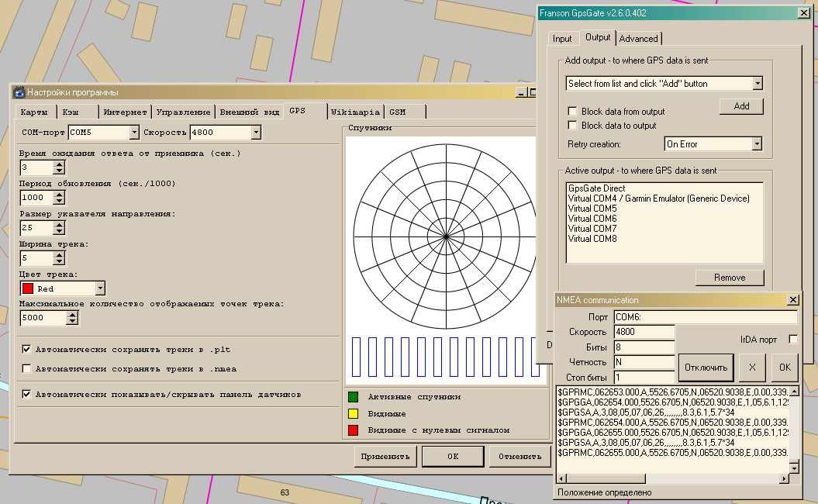Enable auto-save tracks in .nmea checkbox
Viewport: 818px width, 504px height.
tap(27, 369)
